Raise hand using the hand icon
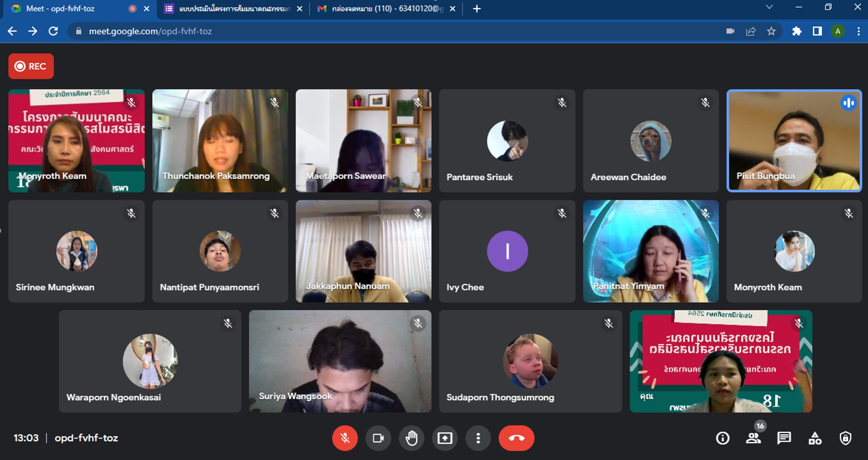Image resolution: width=868 pixels, height=460 pixels. click(411, 438)
